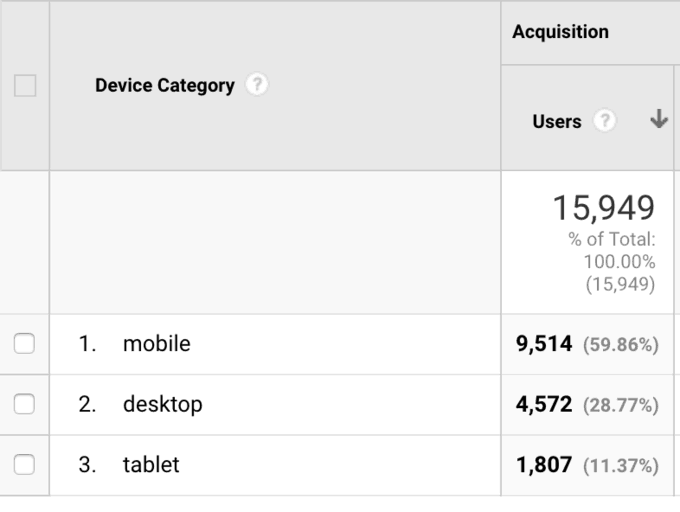This screenshot has width=680, height=512.
Task: Enable the checkbox next to tablet
Action: click(x=24, y=464)
